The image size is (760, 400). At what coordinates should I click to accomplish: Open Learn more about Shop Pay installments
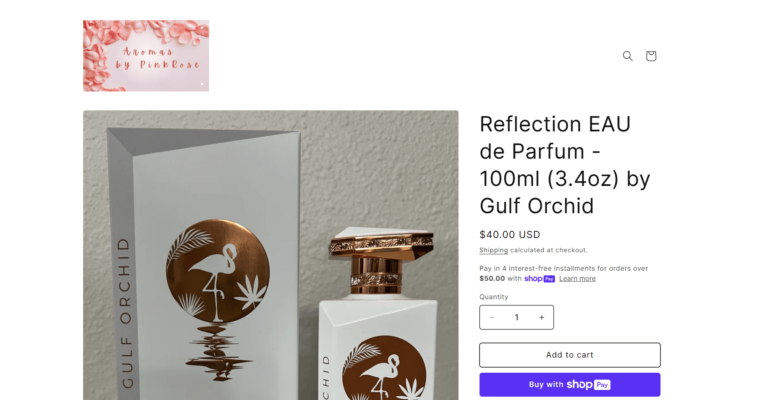coord(577,279)
